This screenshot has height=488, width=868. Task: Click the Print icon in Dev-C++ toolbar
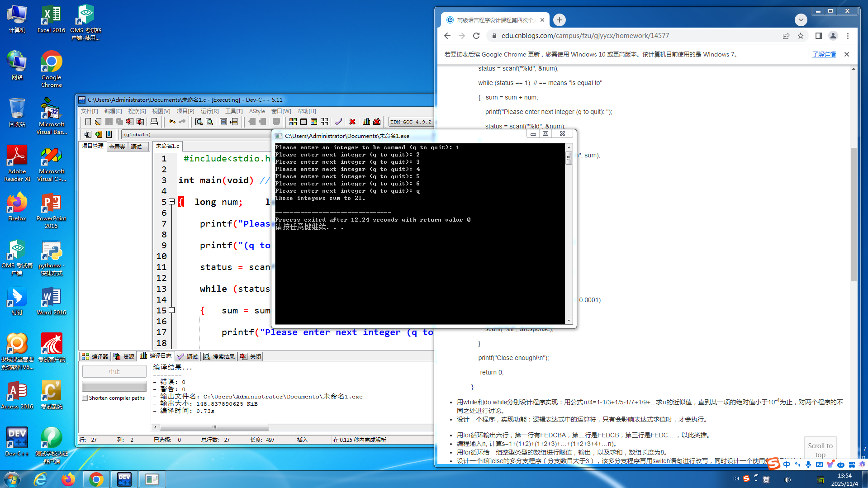point(154,122)
